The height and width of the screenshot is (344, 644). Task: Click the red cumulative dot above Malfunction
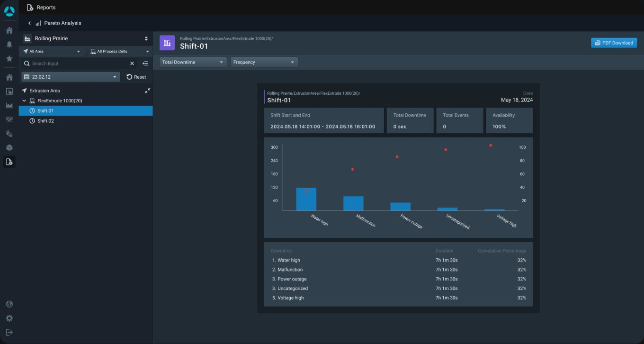click(x=352, y=169)
